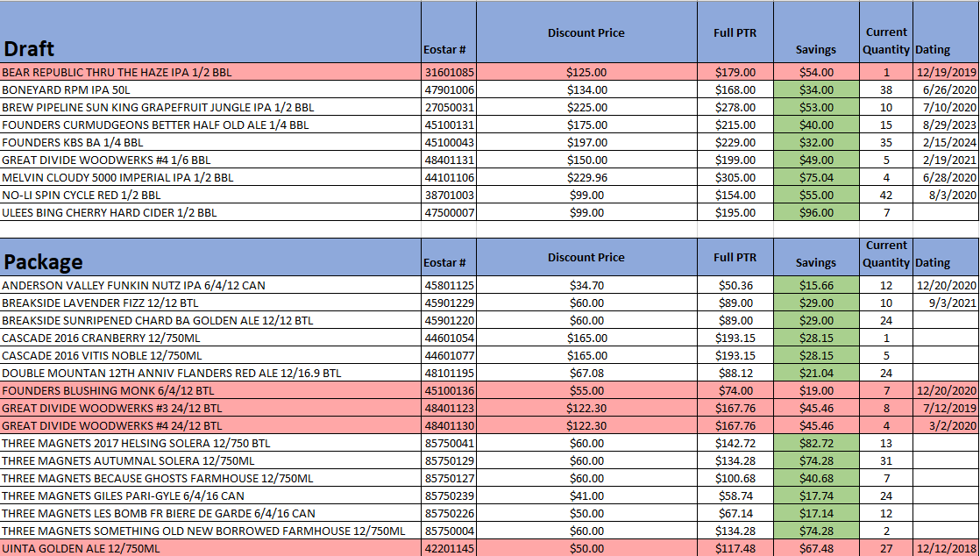
Task: Click the $19.00 savings cell
Action: pos(816,390)
